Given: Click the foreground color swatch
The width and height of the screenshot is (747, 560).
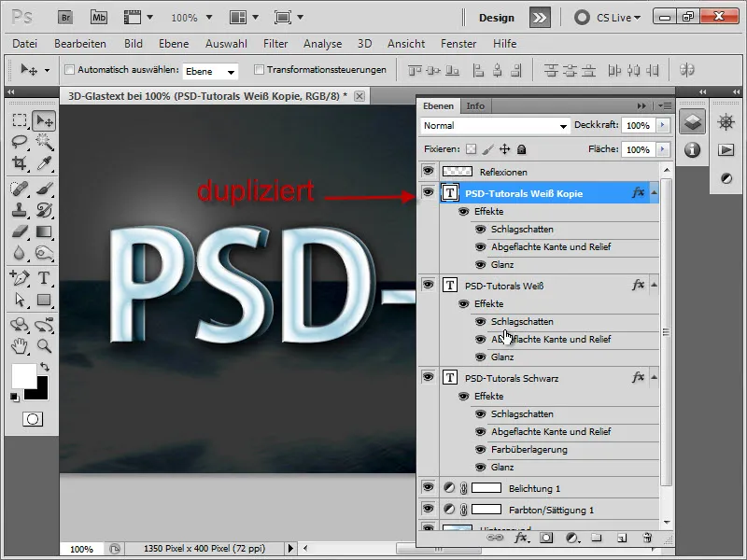Looking at the screenshot, I should tap(24, 376).
